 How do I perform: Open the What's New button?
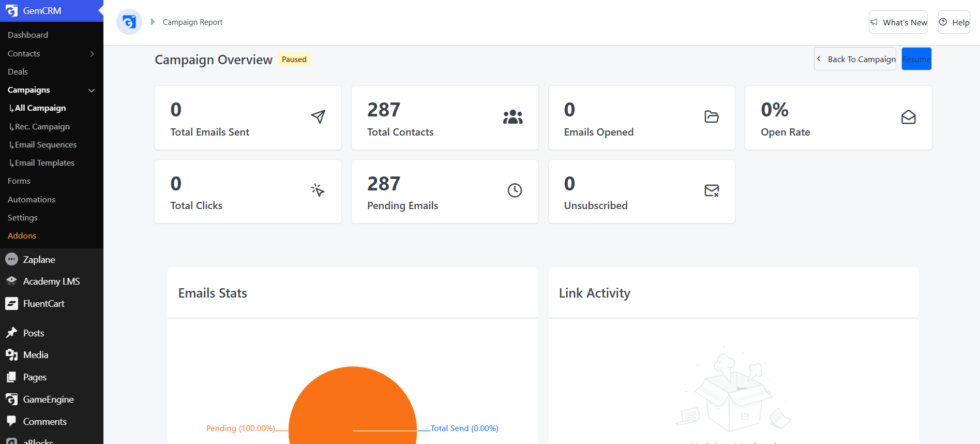pos(898,22)
